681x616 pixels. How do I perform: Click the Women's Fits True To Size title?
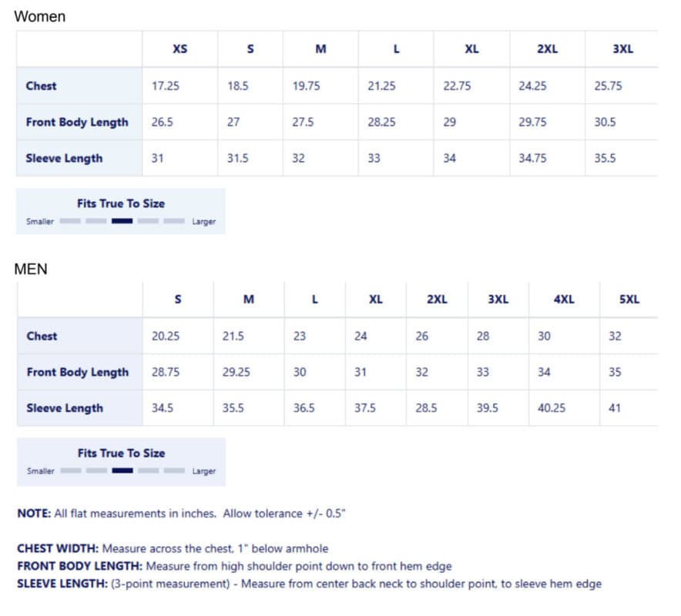pos(121,203)
